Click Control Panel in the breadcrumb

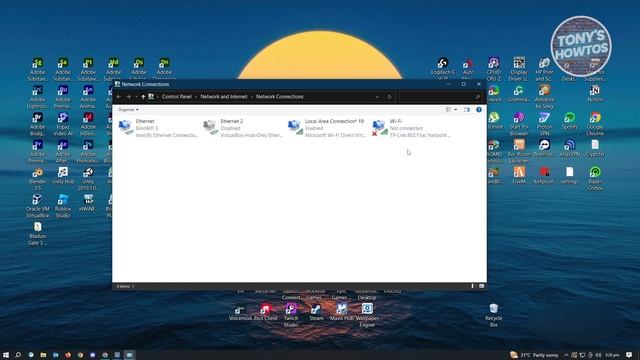point(177,97)
